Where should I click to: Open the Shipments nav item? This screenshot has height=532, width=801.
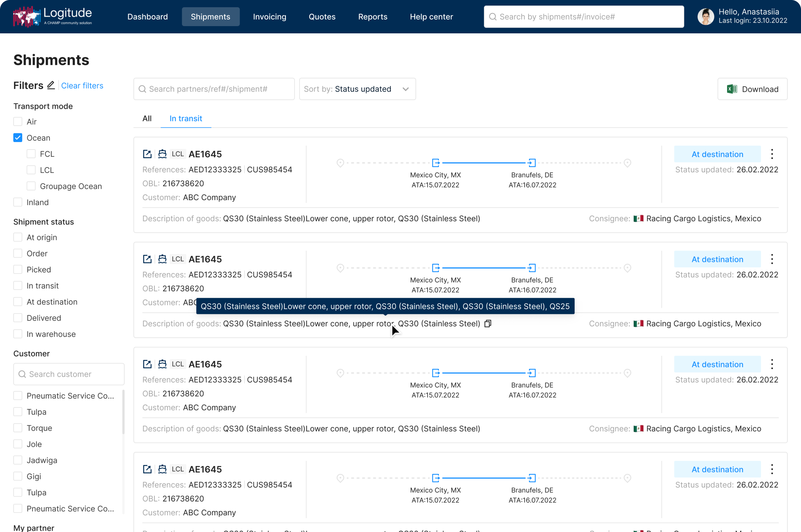click(x=211, y=17)
